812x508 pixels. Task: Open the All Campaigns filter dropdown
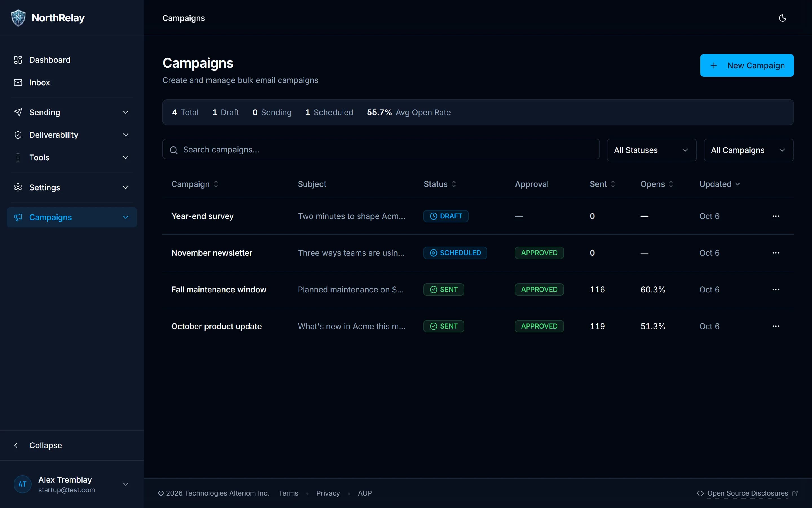748,150
